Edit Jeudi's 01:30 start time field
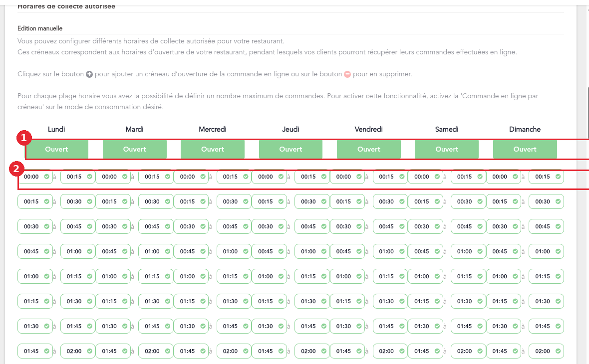This screenshot has height=364, width=589. pyautogui.click(x=270, y=326)
